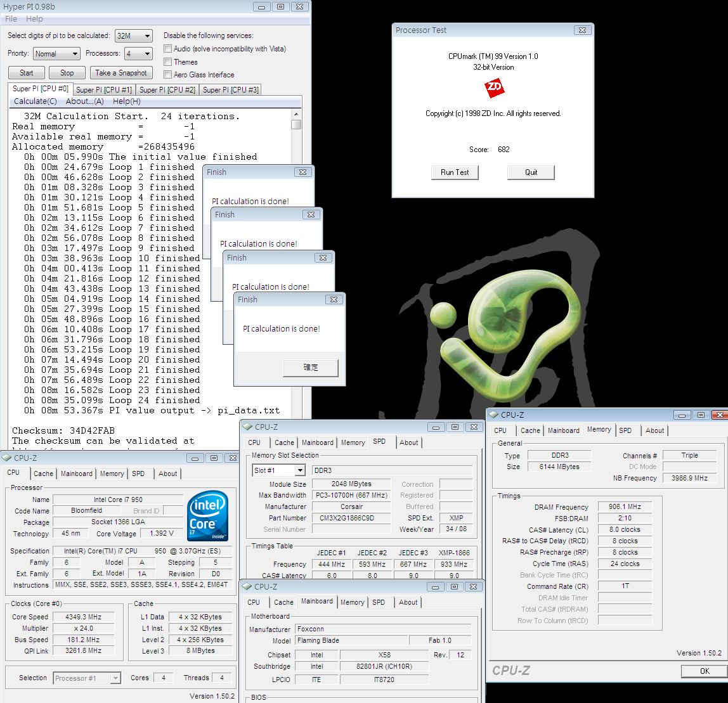Image resolution: width=728 pixels, height=703 pixels.
Task: Open the Help menu in Hyper PI
Action: click(34, 19)
